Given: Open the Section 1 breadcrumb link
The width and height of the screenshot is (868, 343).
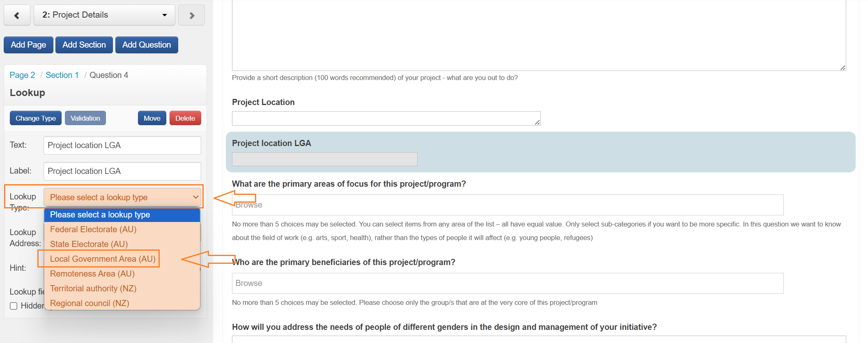Looking at the screenshot, I should [x=62, y=75].
